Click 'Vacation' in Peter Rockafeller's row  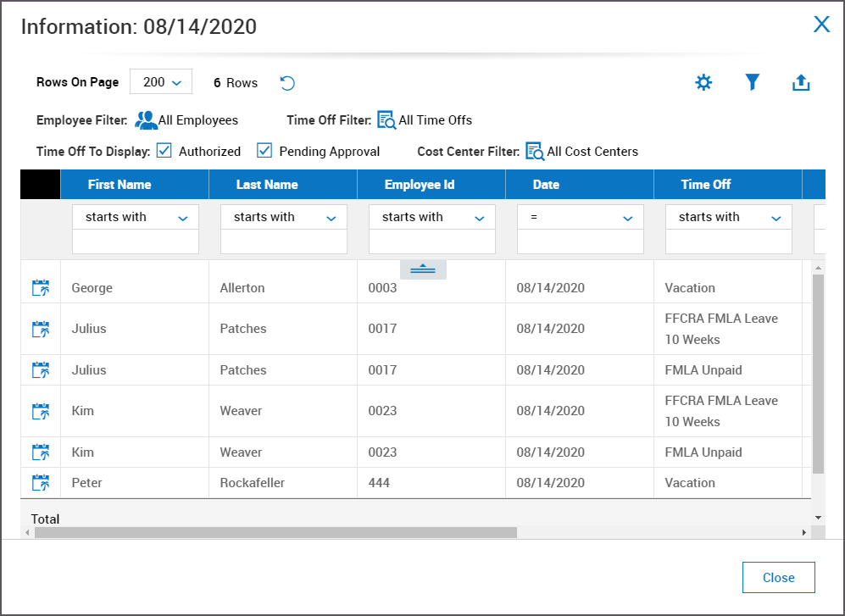[x=690, y=482]
